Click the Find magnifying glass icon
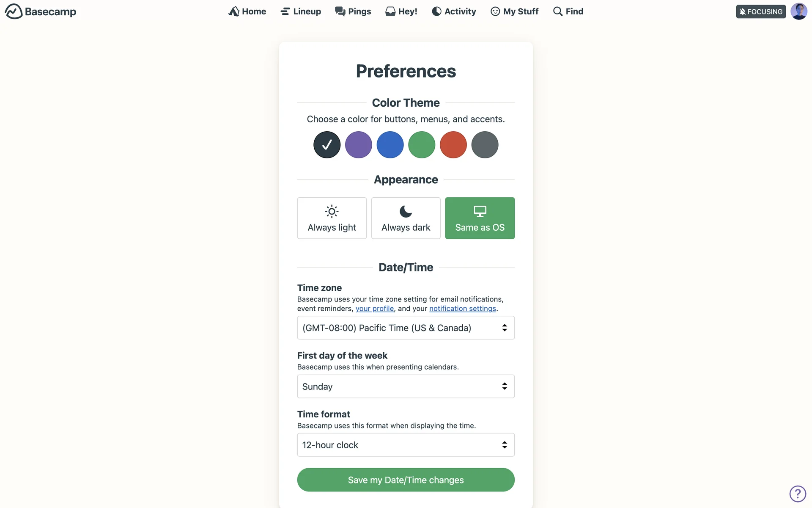 [558, 11]
